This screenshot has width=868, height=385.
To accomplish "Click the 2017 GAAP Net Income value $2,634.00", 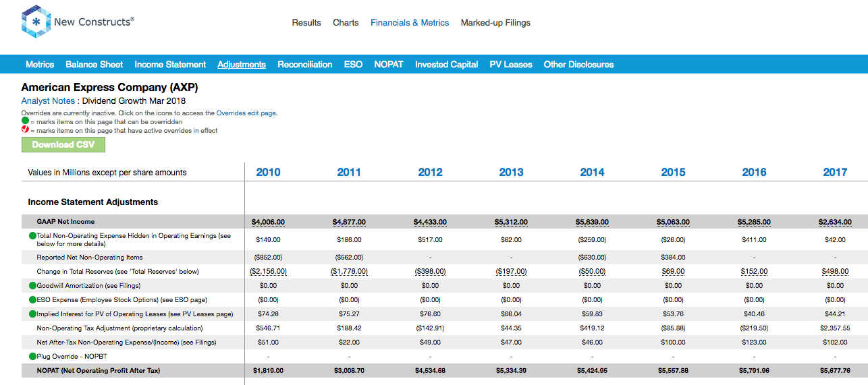I will [835, 222].
